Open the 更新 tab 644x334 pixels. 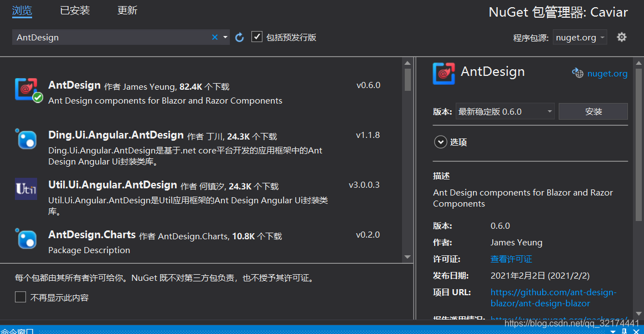(127, 10)
